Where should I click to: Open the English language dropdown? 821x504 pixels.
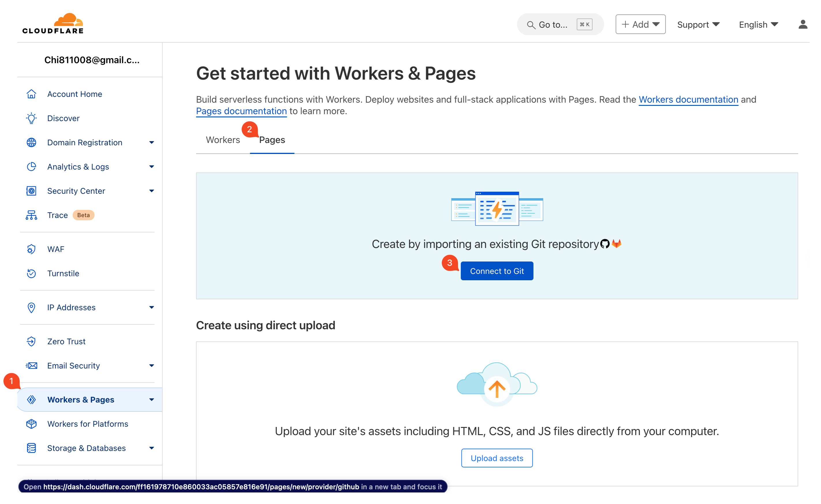tap(758, 25)
